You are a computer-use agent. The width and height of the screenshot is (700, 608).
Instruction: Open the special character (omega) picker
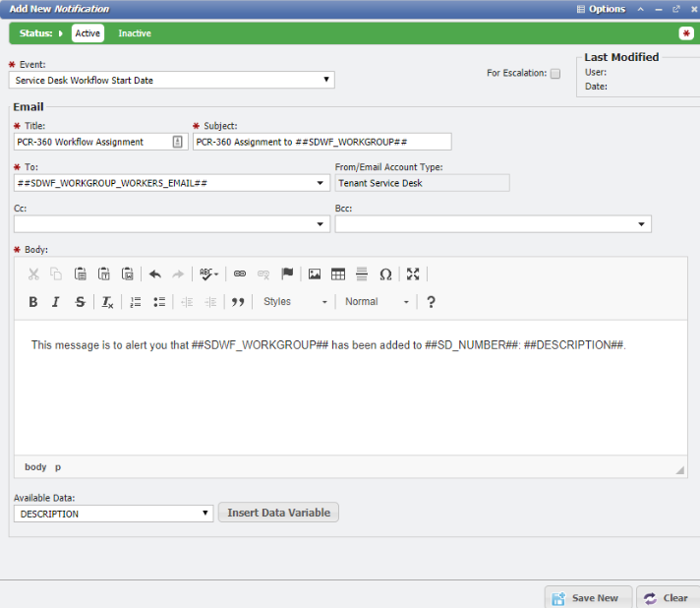coord(385,274)
